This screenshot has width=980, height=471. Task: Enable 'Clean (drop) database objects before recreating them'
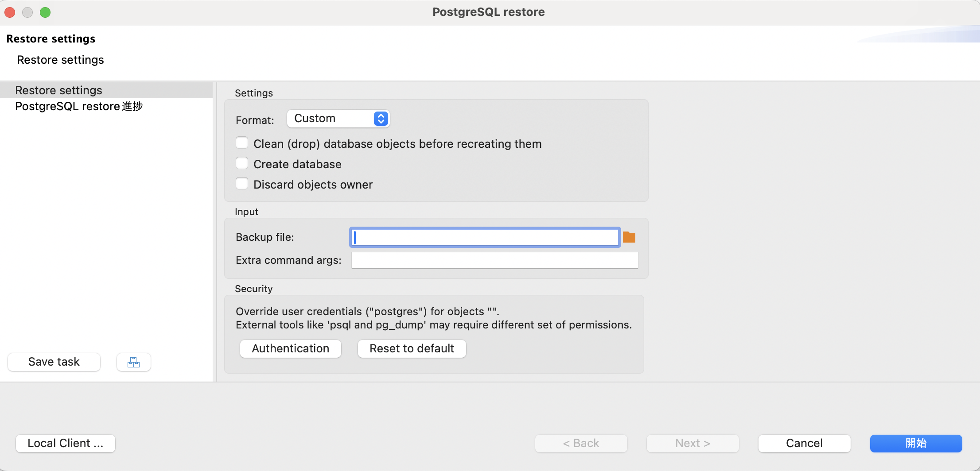coord(242,143)
